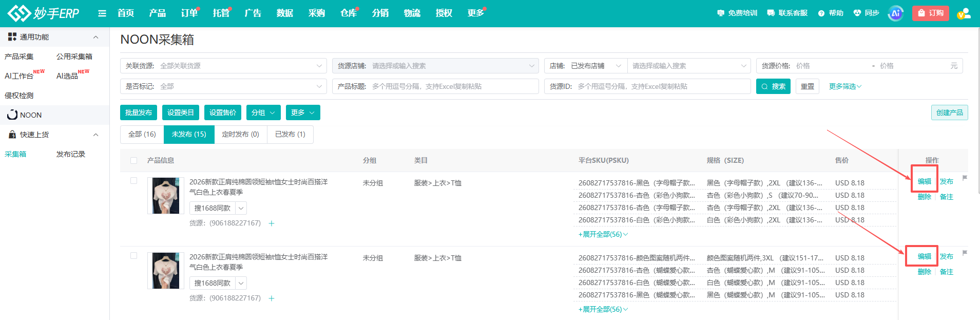980x320 pixels.
Task: Switch to the 定时发布 (0) tab
Action: pos(241,134)
